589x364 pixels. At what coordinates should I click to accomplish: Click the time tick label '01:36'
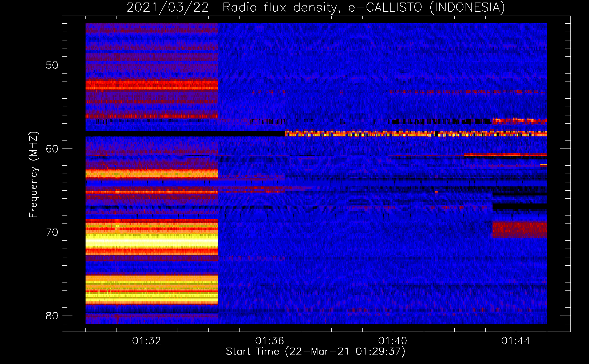(270, 341)
